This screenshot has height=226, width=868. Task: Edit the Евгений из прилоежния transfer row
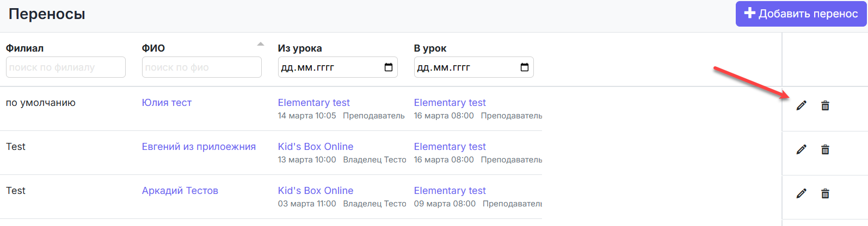point(801,149)
